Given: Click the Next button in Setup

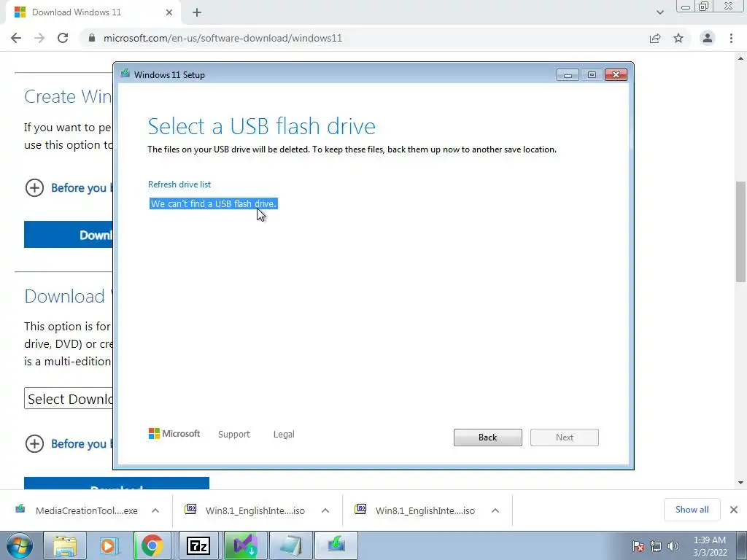Looking at the screenshot, I should [564, 437].
